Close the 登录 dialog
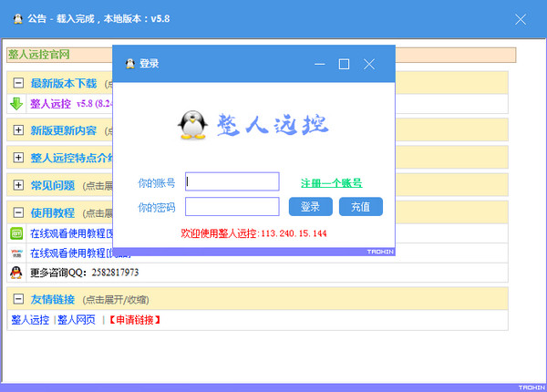 click(369, 64)
